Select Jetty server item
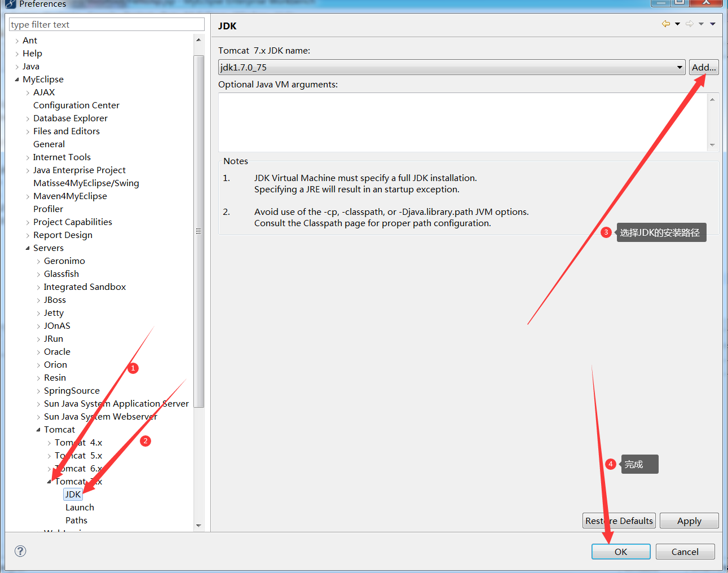 pyautogui.click(x=54, y=312)
